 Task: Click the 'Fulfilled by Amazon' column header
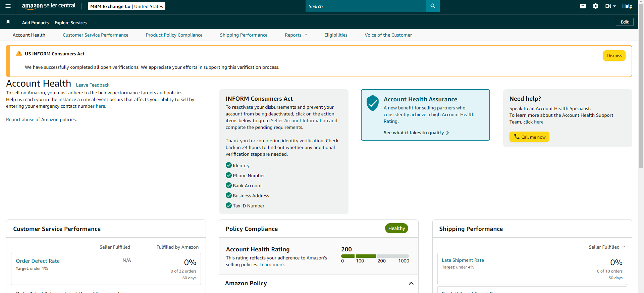point(177,247)
